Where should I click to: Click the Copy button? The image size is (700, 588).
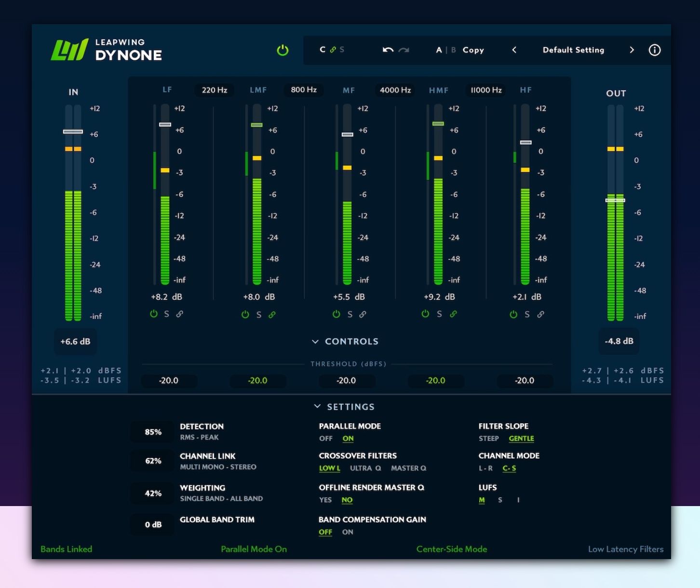tap(473, 50)
